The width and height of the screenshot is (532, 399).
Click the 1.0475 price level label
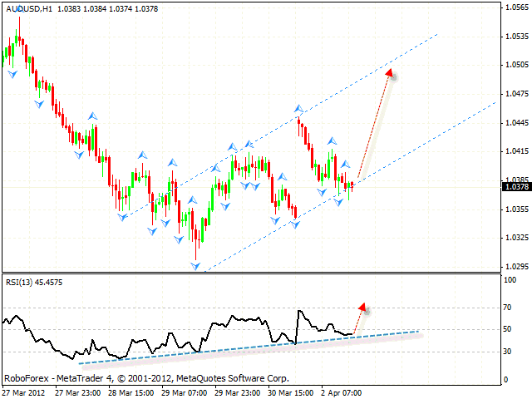[x=517, y=94]
